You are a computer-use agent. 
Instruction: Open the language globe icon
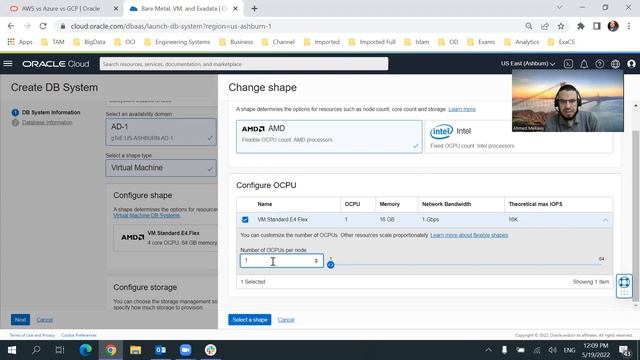pos(616,64)
